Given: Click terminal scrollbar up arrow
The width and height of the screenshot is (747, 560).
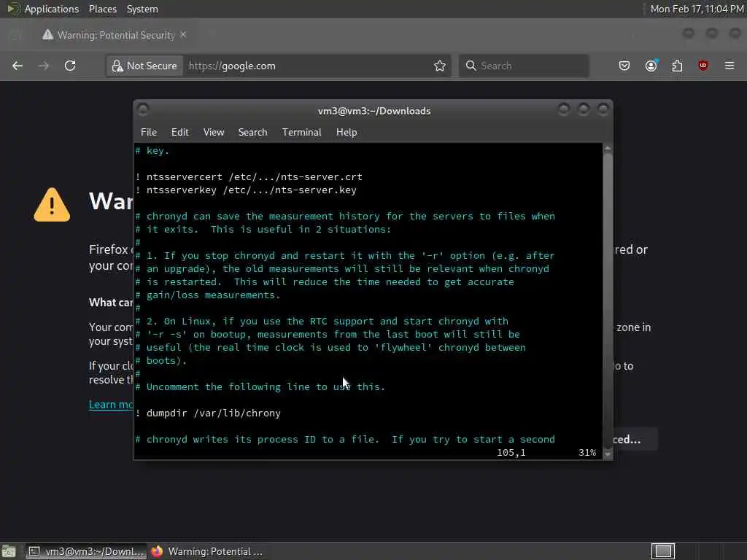Looking at the screenshot, I should pos(608,149).
